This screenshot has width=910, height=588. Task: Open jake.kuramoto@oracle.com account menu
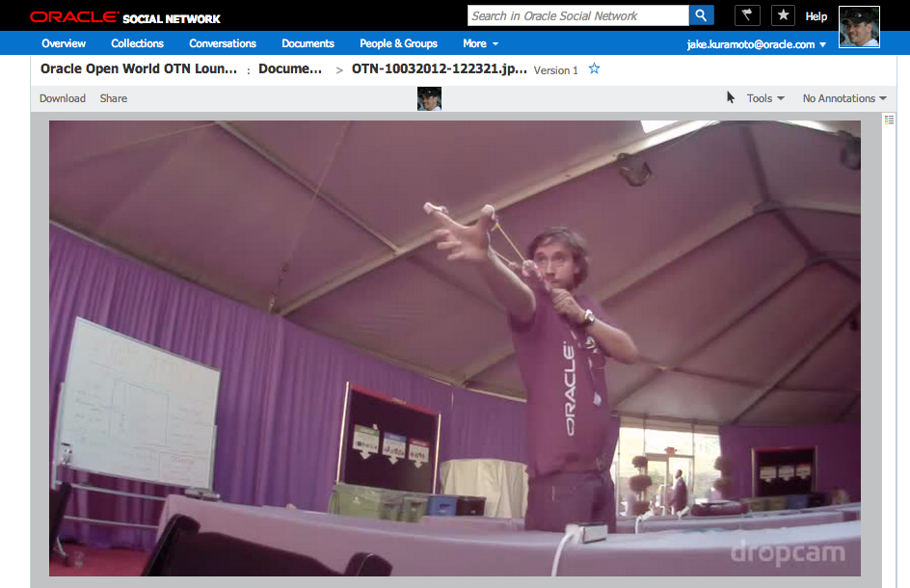pyautogui.click(x=757, y=44)
